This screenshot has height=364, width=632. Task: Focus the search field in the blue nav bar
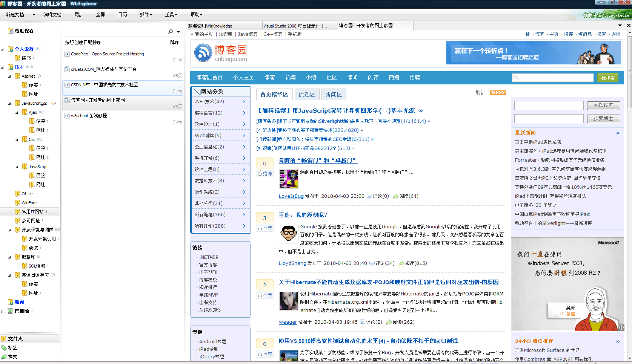pyautogui.click(x=553, y=78)
